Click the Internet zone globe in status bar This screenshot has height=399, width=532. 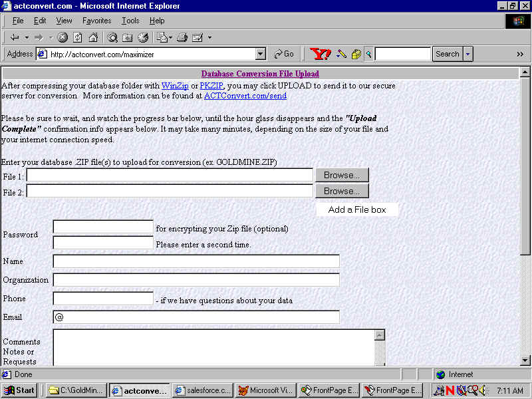pos(441,374)
